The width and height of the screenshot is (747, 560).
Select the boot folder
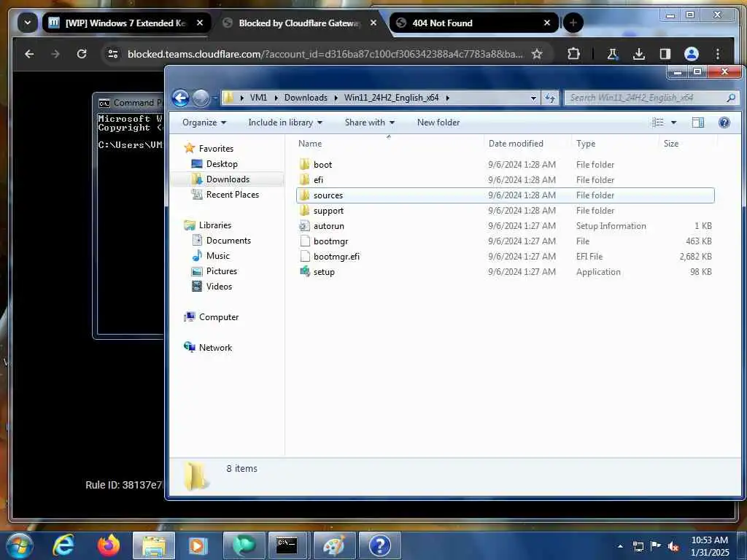(506, 165)
